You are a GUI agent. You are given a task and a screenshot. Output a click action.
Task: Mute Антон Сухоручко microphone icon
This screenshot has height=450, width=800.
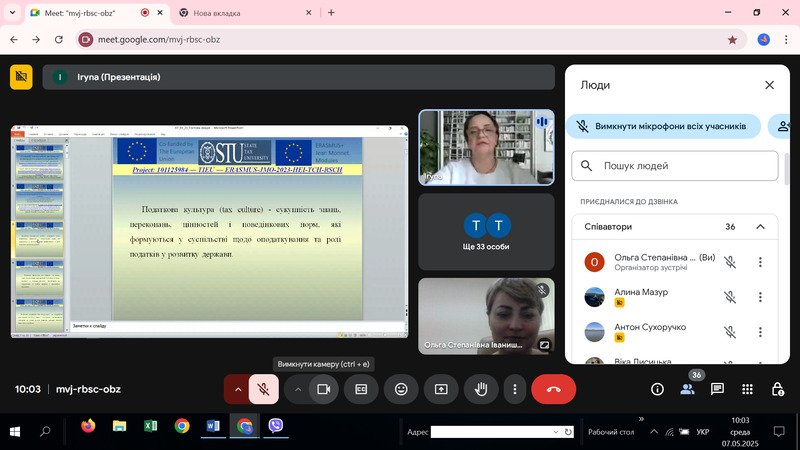tap(730, 332)
